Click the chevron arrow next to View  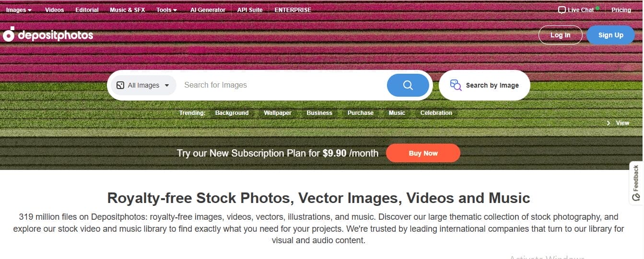[609, 123]
